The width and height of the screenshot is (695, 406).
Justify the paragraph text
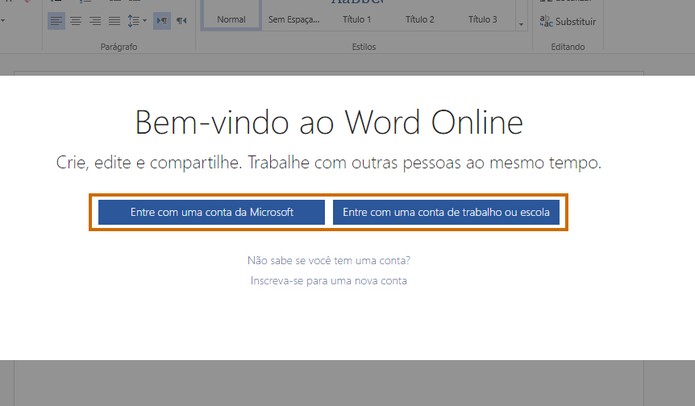point(114,21)
